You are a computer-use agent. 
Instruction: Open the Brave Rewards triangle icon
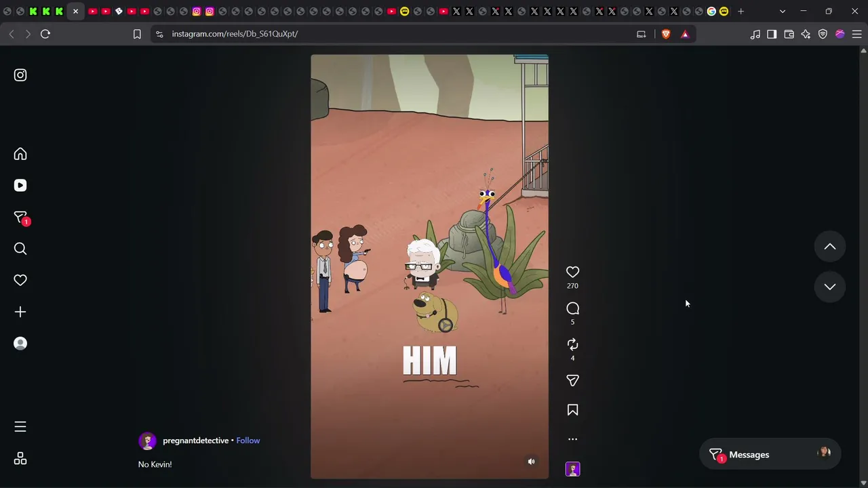[x=685, y=34]
